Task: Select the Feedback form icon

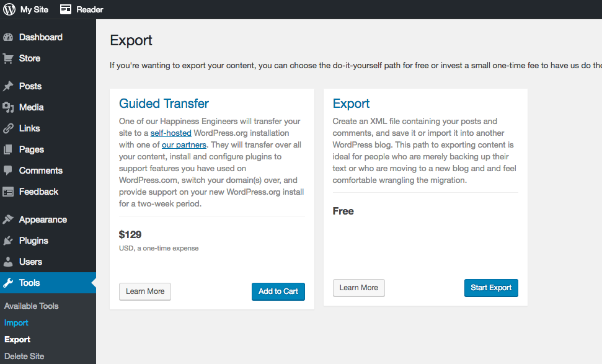Action: [x=8, y=192]
